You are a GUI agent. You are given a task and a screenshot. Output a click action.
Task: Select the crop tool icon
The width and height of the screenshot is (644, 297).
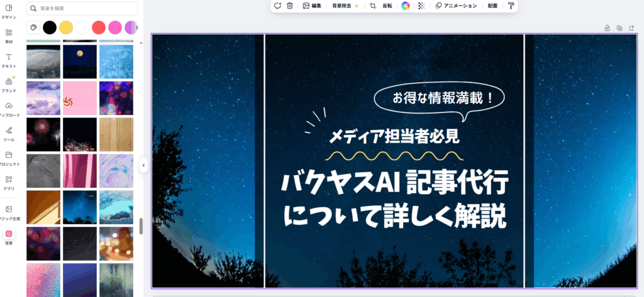tap(372, 6)
